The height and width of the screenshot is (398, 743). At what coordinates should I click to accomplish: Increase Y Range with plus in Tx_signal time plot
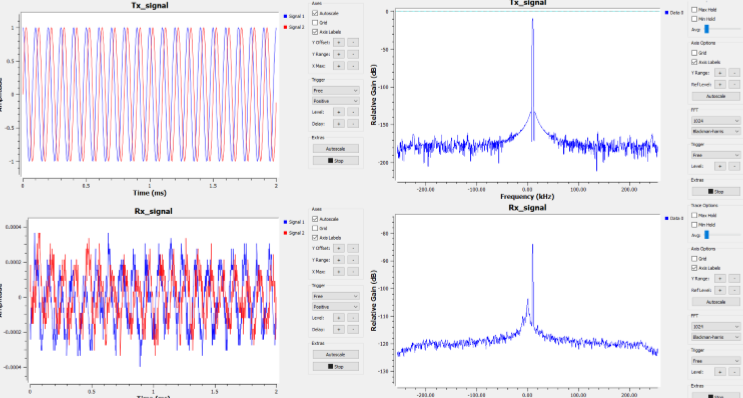[x=339, y=54]
